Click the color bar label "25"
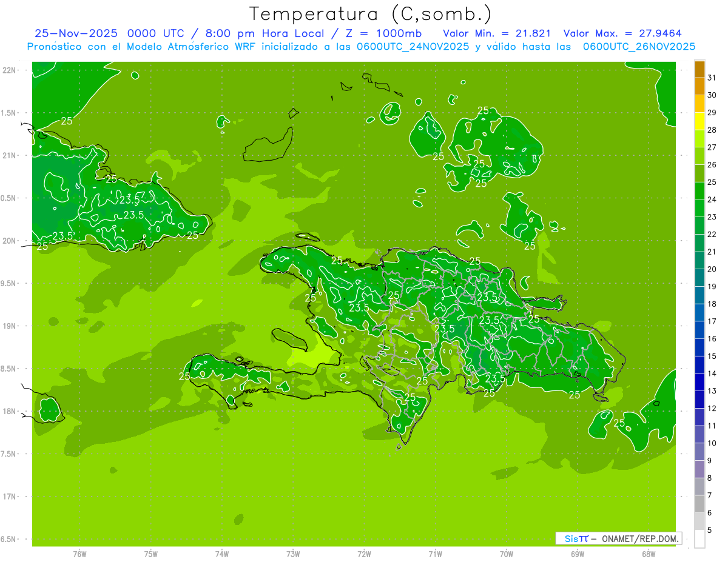 click(712, 182)
